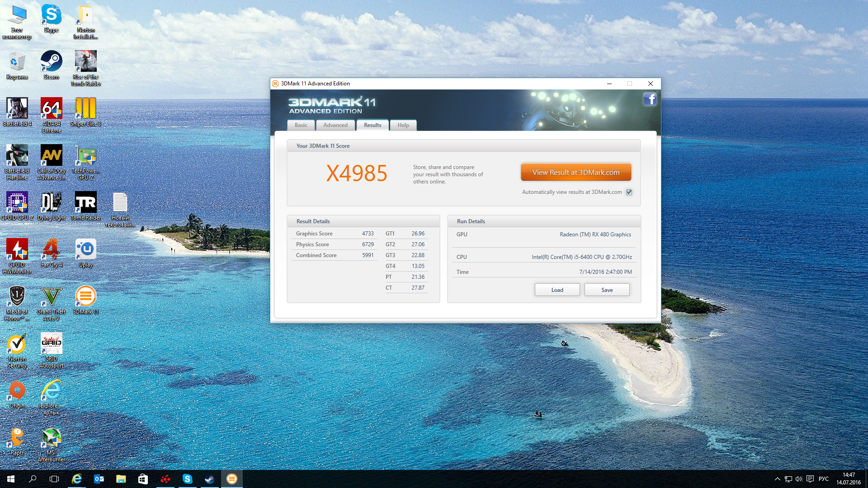Screen dimensions: 868x488
Task: Click the Facebook icon in 3DMark header
Action: click(x=650, y=99)
